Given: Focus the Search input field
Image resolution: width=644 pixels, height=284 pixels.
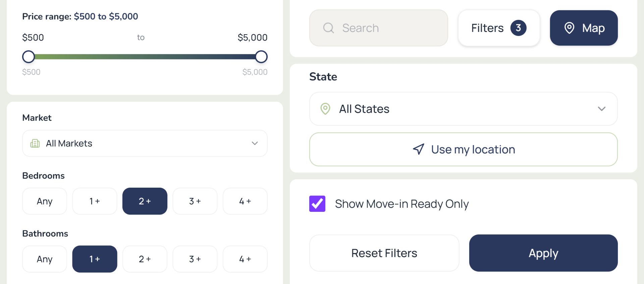Looking at the screenshot, I should click(x=378, y=28).
